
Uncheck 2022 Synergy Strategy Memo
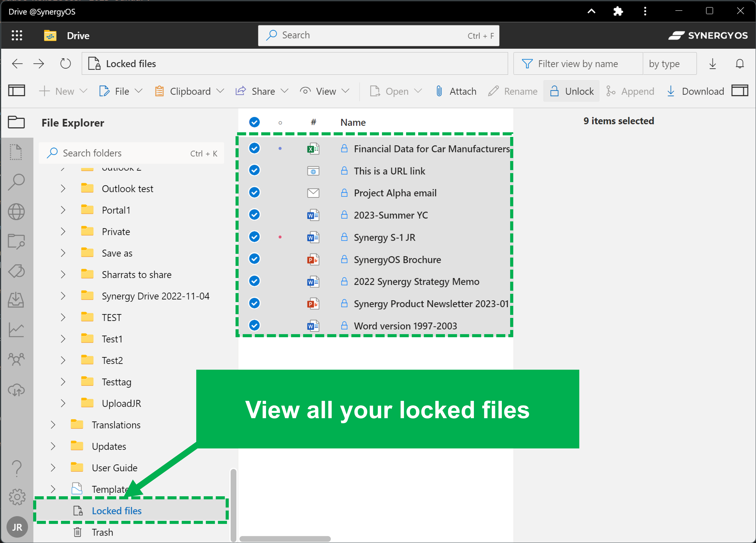[254, 281]
